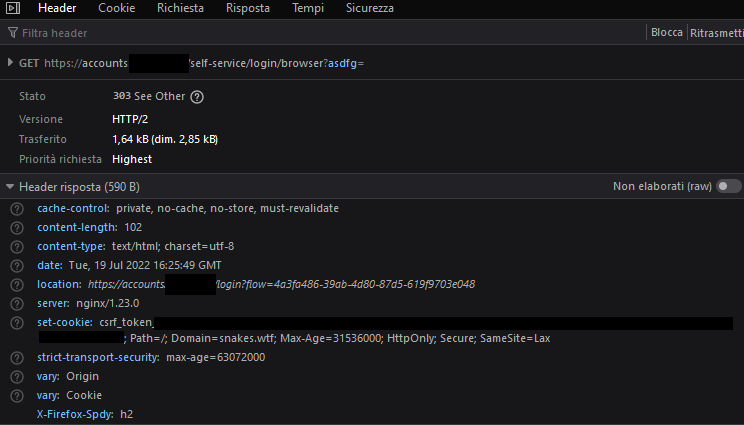Image resolution: width=744 pixels, height=425 pixels.
Task: Open help icon beside server header
Action: click(x=17, y=304)
